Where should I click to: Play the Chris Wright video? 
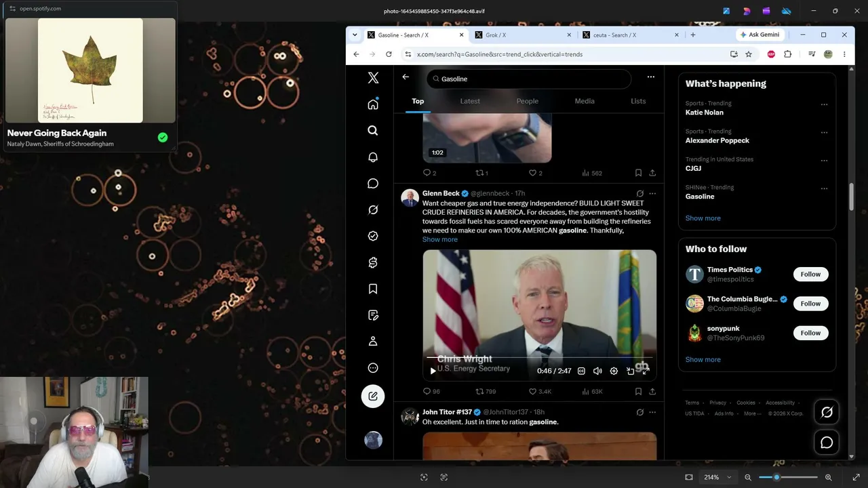[433, 371]
